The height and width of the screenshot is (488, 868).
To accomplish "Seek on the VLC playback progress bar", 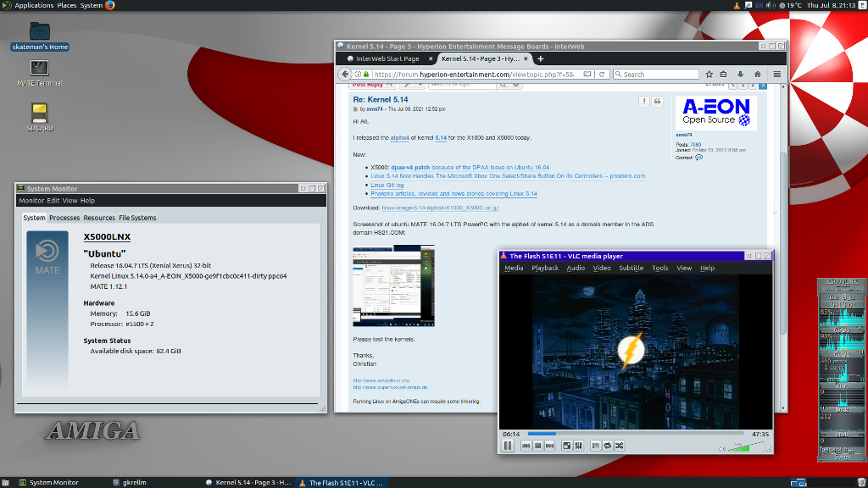I will coord(636,434).
